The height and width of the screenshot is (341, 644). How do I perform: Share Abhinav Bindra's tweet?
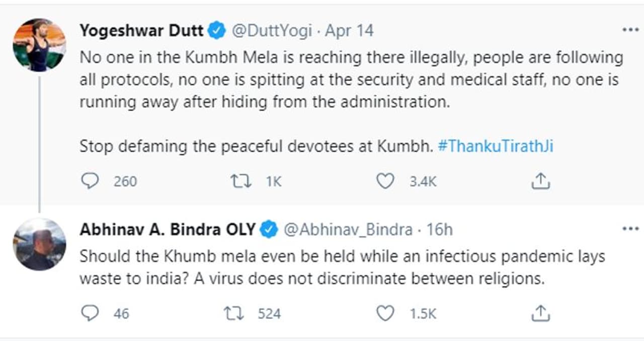[x=540, y=313]
